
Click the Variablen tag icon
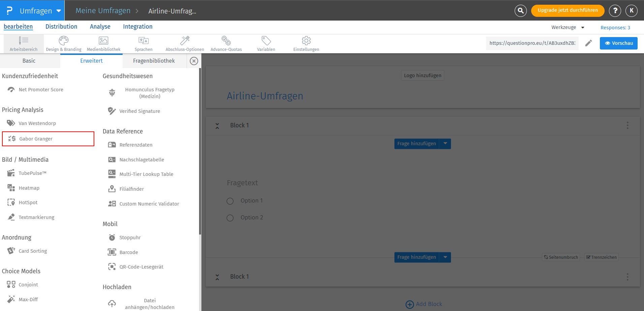point(266,41)
